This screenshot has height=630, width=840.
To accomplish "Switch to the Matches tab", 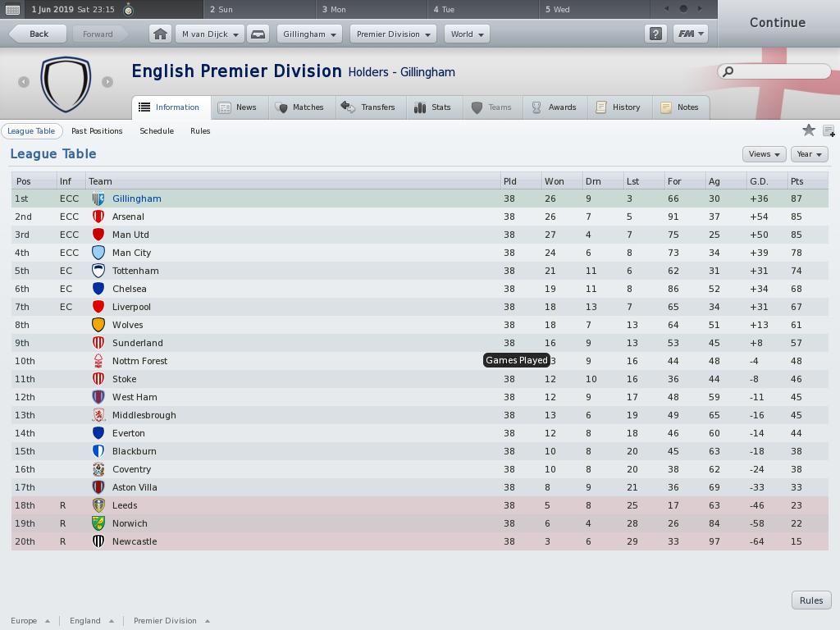I will coord(300,107).
